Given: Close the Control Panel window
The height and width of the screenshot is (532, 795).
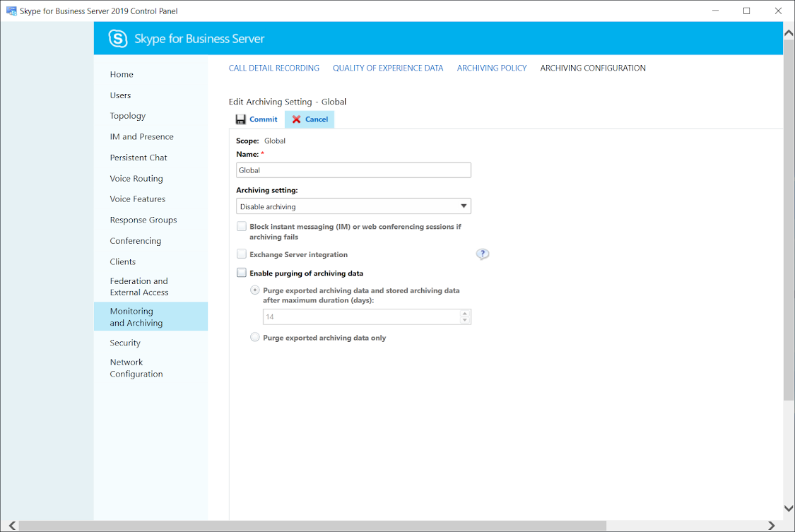Looking at the screenshot, I should [x=778, y=11].
